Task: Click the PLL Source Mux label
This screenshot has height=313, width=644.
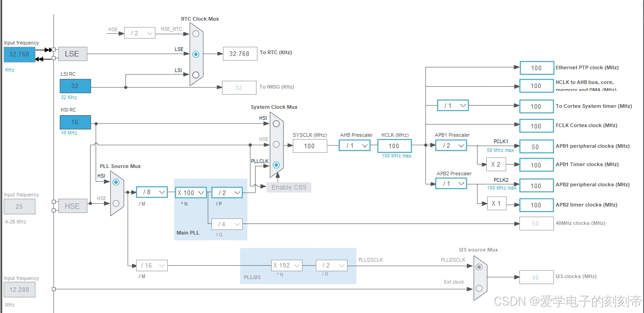Action: point(120,166)
